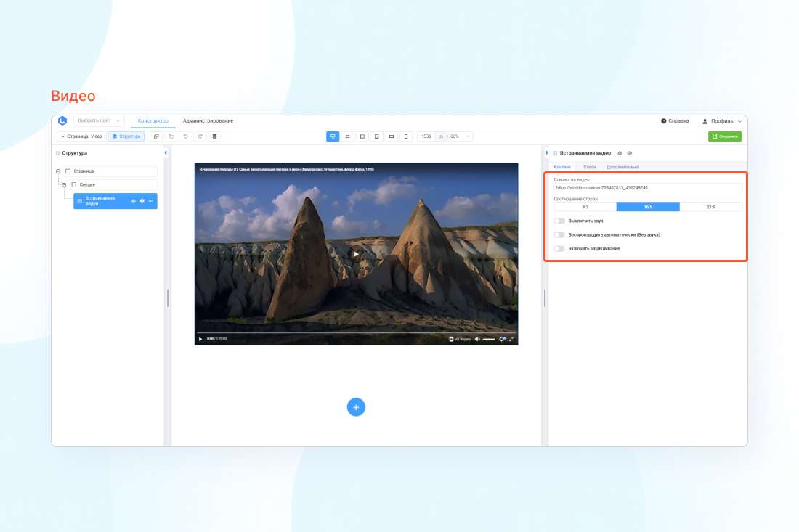Screen dimensions: 799x532
Task: Click the video progress bar
Action: [356, 332]
